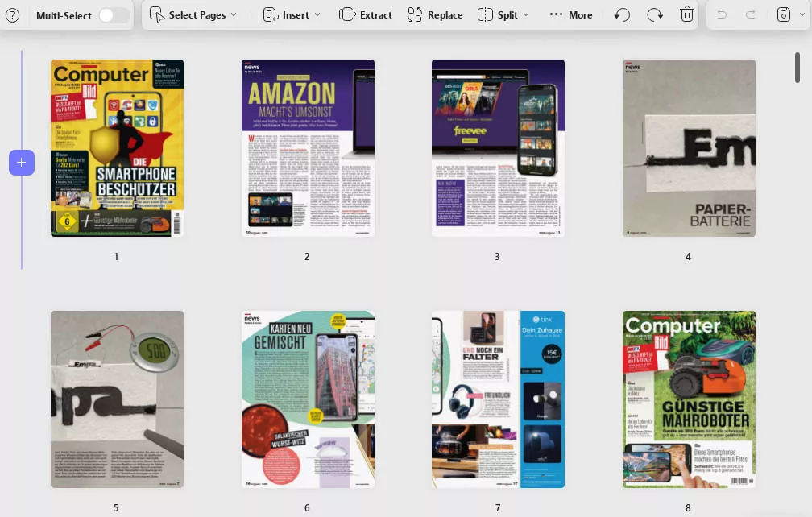Click the three-dots More icon

(x=556, y=14)
